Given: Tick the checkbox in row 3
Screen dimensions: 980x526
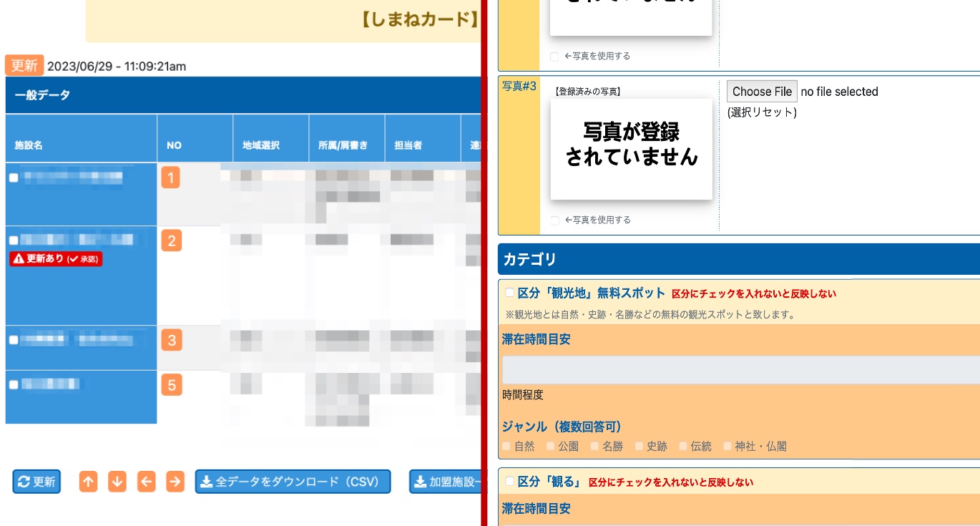Looking at the screenshot, I should pyautogui.click(x=14, y=341).
